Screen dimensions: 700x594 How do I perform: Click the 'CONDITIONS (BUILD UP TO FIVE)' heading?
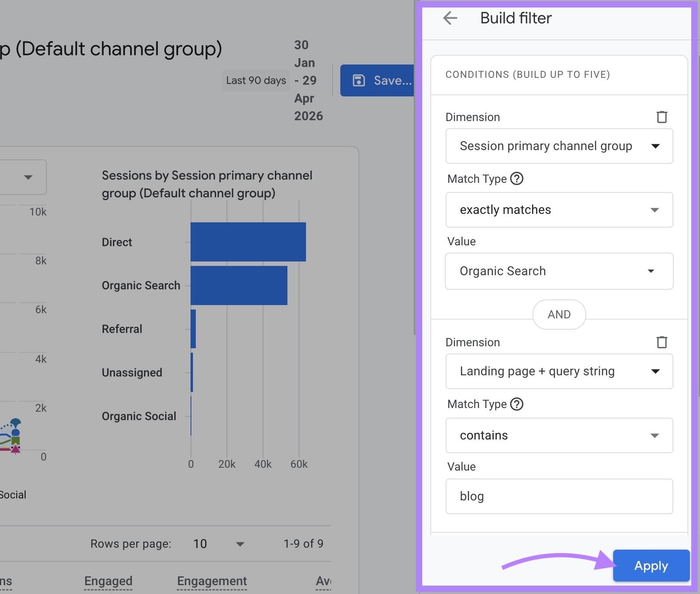[528, 74]
